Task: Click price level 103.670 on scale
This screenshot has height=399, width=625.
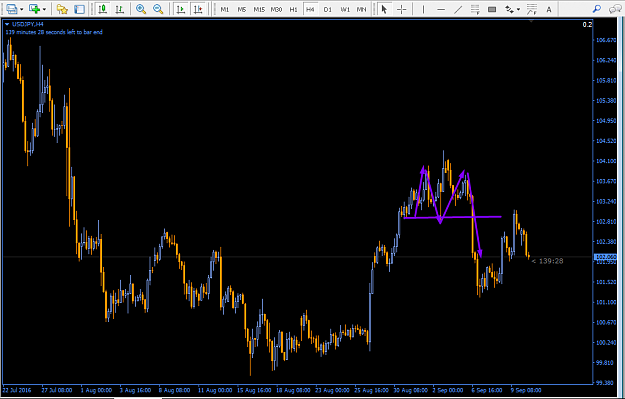Action: [x=605, y=181]
